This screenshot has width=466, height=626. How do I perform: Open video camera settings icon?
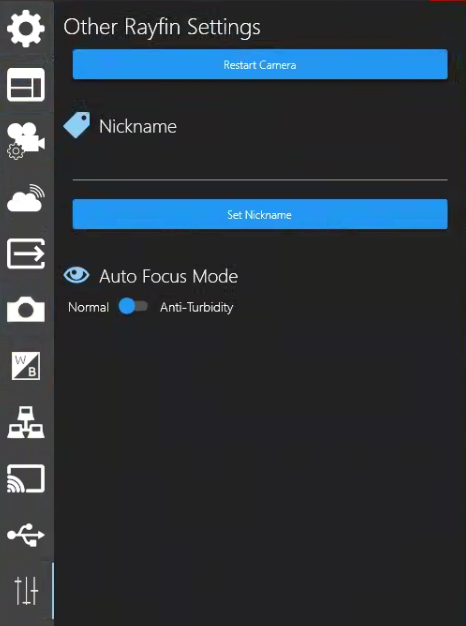tap(26, 141)
